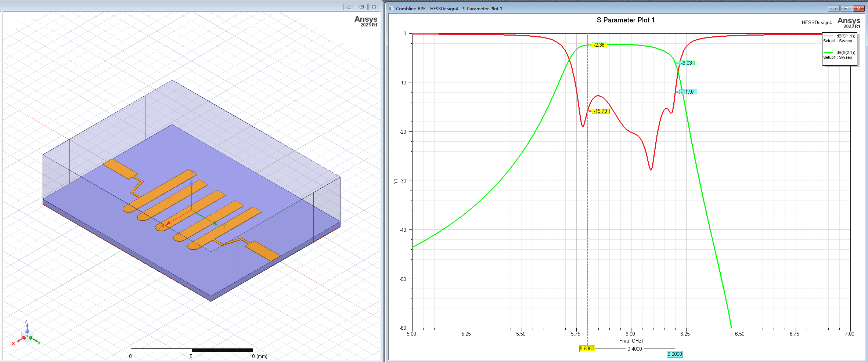
Task: Select the 'Freq [GHz]' X axis label
Action: (x=631, y=341)
